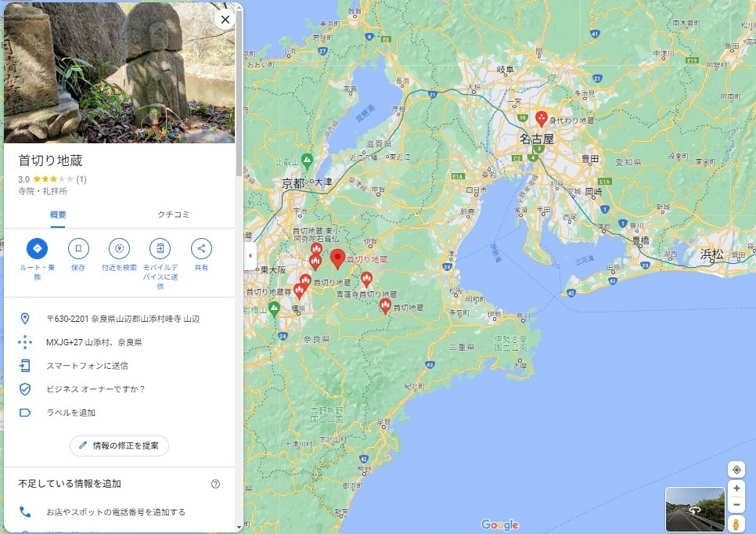Save the place with 保存 icon
Viewport: 756px width, 534px height.
point(78,249)
